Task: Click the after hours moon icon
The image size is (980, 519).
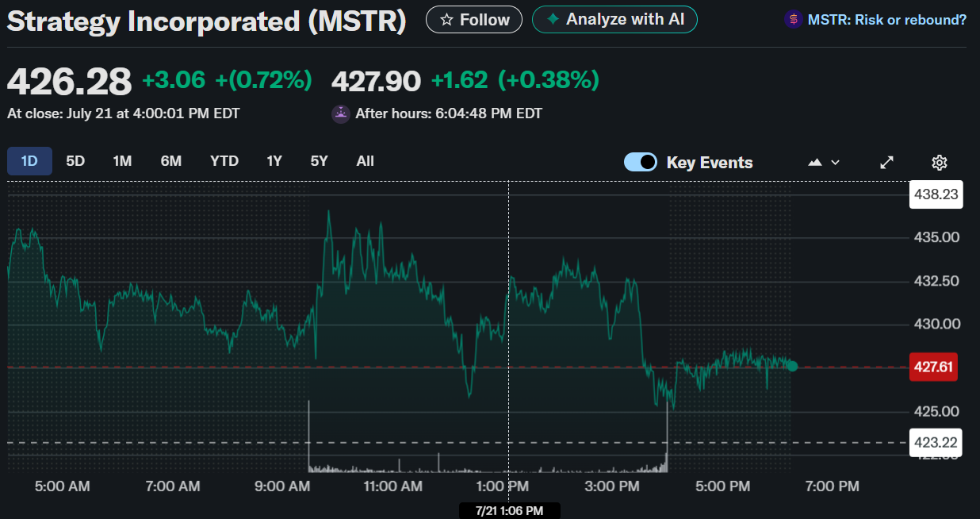Action: (340, 114)
